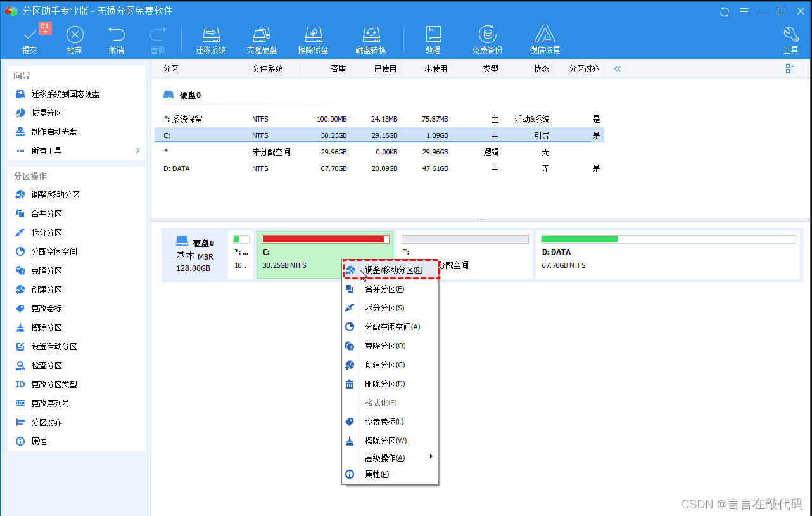
Task: Click the 撤销 undo icon
Action: point(116,39)
